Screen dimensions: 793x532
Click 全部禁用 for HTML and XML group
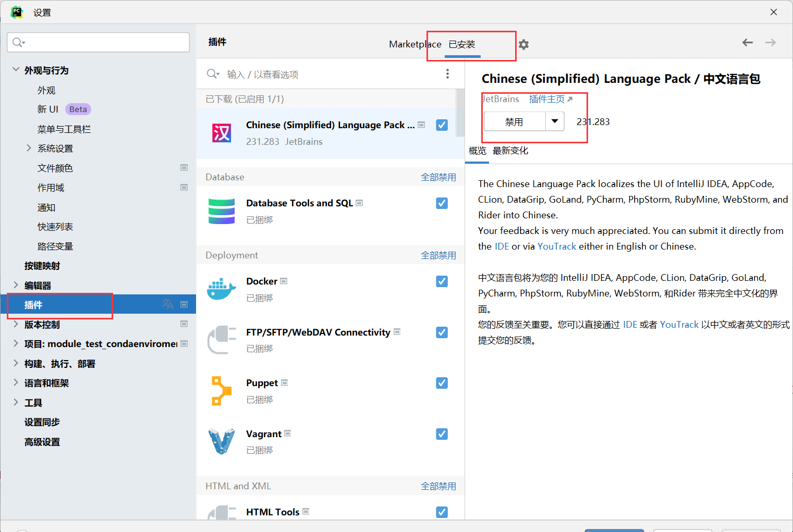coord(438,486)
